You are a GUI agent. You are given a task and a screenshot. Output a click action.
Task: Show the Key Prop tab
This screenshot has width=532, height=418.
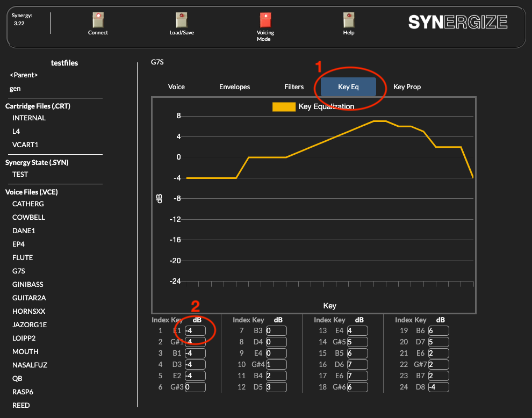(x=407, y=87)
